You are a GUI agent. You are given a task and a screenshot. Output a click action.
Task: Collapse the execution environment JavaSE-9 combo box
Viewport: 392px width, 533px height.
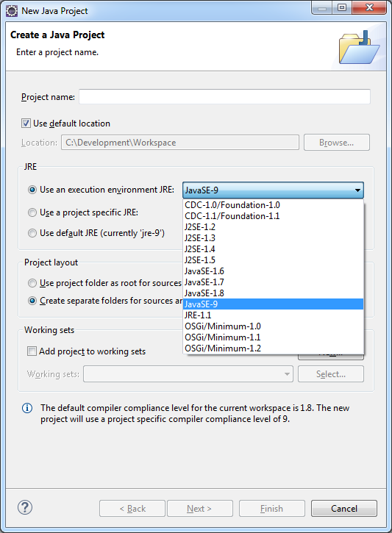[x=273, y=190]
